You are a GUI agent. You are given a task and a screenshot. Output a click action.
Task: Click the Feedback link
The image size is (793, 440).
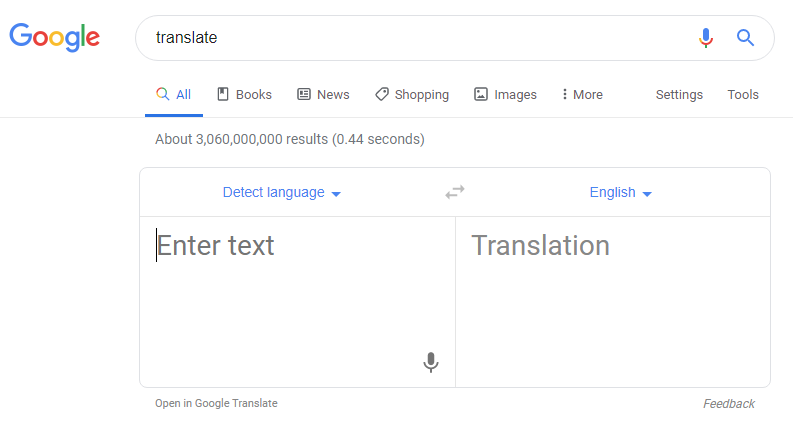point(729,404)
